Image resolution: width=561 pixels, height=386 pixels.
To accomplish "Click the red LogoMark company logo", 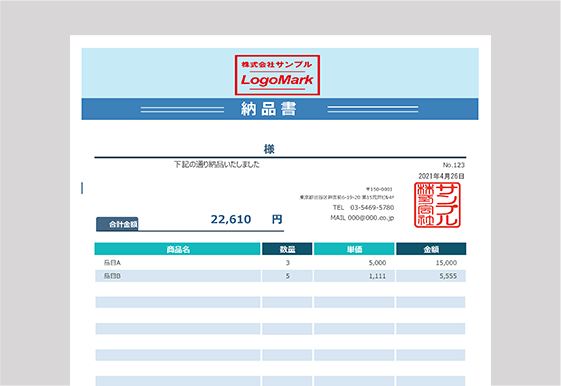I will pos(277,75).
